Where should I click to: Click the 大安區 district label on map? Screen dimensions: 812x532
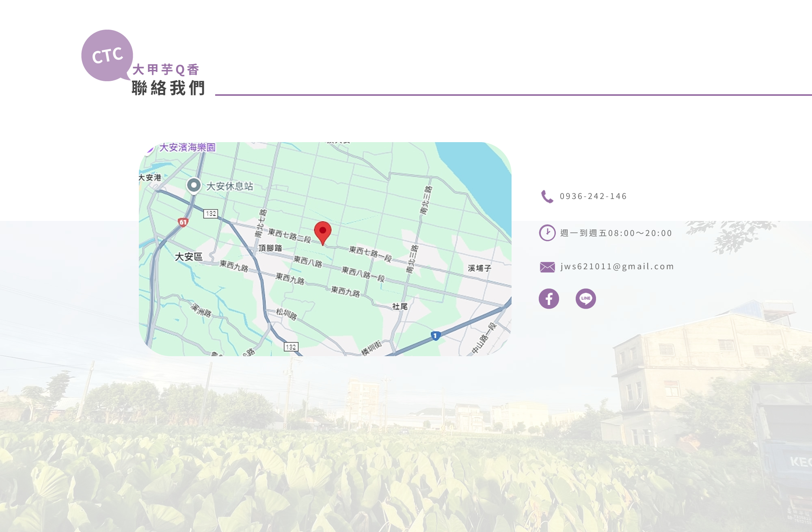[188, 257]
